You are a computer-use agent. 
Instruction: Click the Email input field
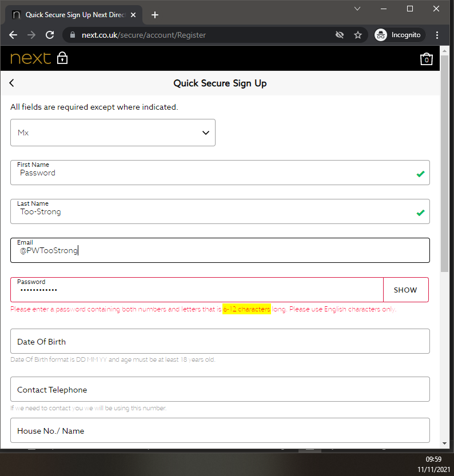coord(220,250)
